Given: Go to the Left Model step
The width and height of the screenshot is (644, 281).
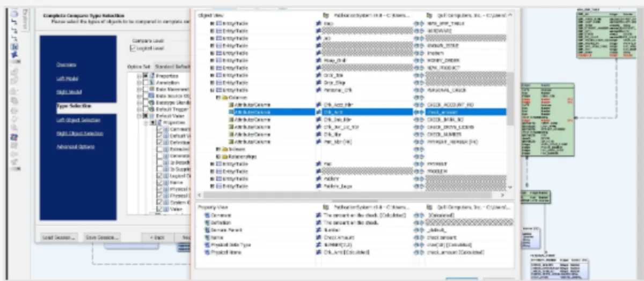Looking at the screenshot, I should [67, 78].
